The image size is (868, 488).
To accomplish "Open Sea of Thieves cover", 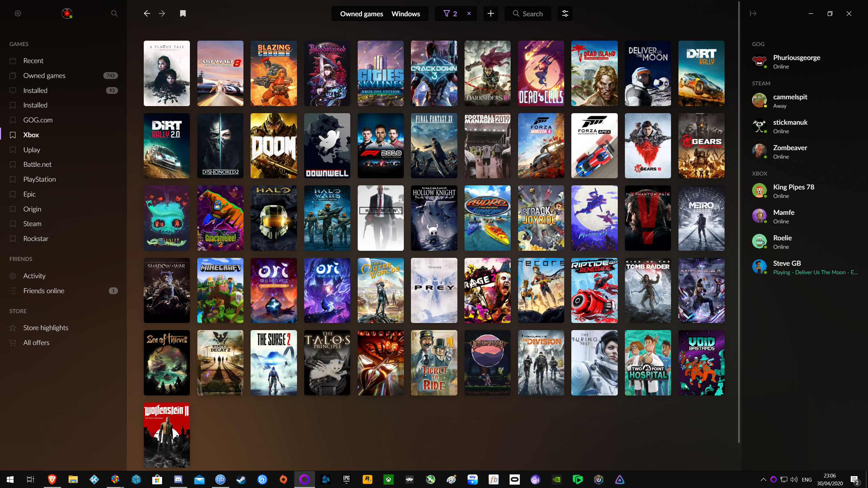I will pyautogui.click(x=166, y=363).
